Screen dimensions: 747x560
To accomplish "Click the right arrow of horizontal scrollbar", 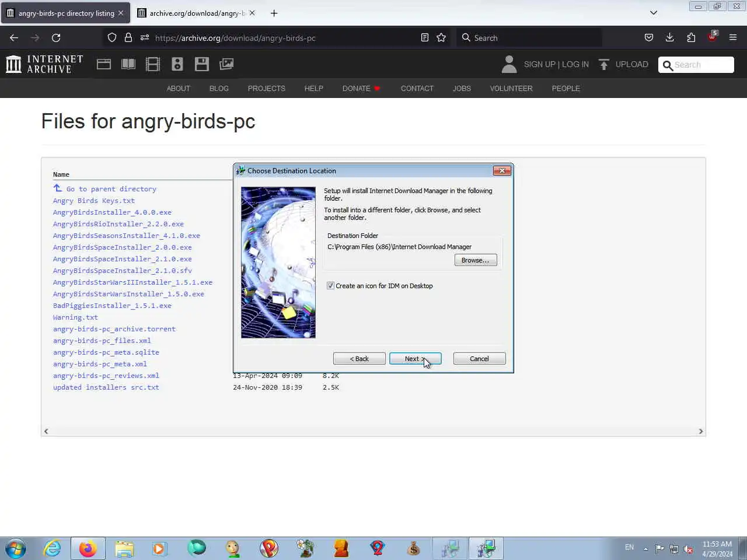I will 701,431.
